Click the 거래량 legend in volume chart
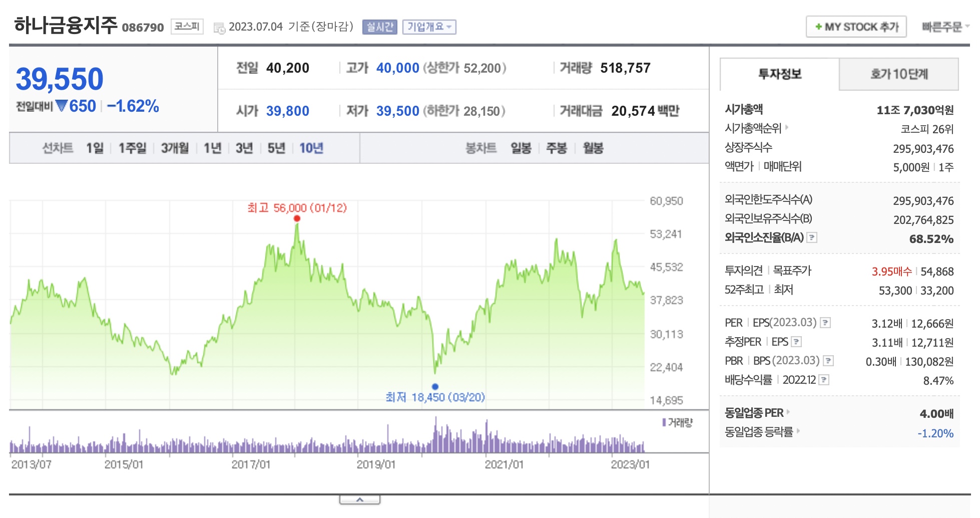 677,422
